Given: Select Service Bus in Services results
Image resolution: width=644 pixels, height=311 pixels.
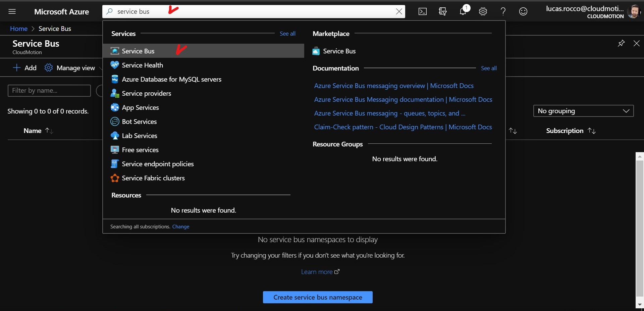Looking at the screenshot, I should tap(203, 51).
